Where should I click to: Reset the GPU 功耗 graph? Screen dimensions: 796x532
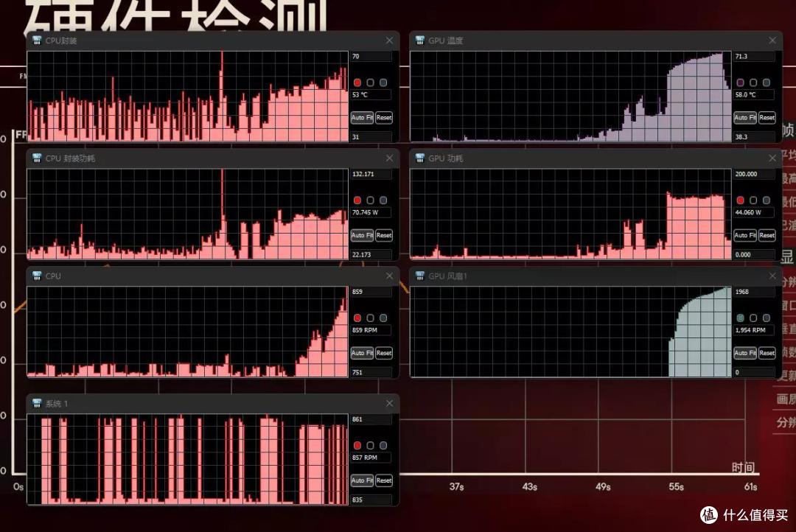pyautogui.click(x=767, y=236)
